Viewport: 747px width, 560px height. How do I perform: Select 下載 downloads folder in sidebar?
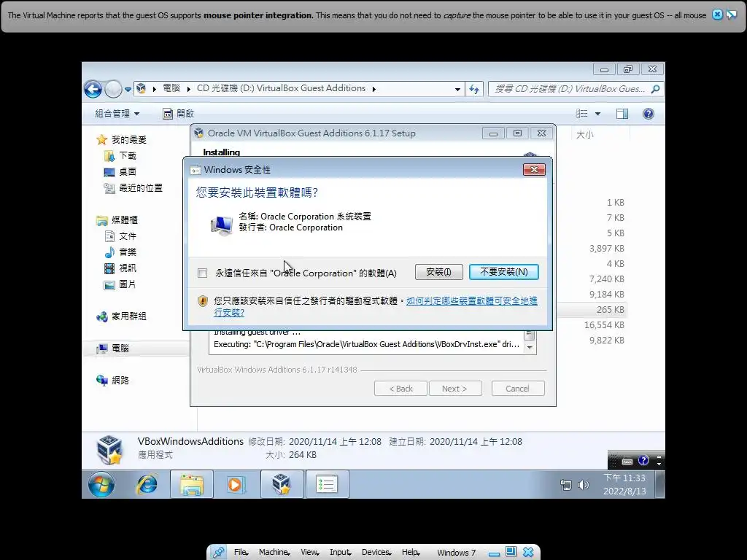pyautogui.click(x=120, y=156)
